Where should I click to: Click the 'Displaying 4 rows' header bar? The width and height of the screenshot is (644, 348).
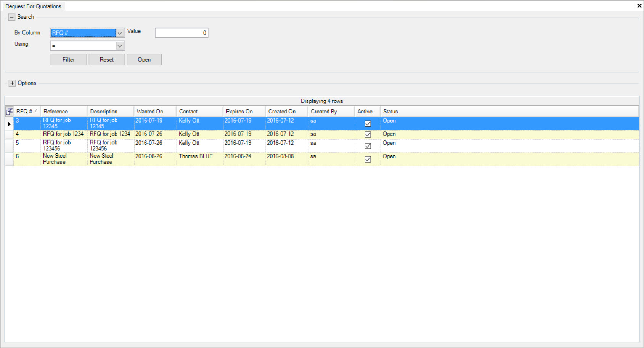click(322, 101)
